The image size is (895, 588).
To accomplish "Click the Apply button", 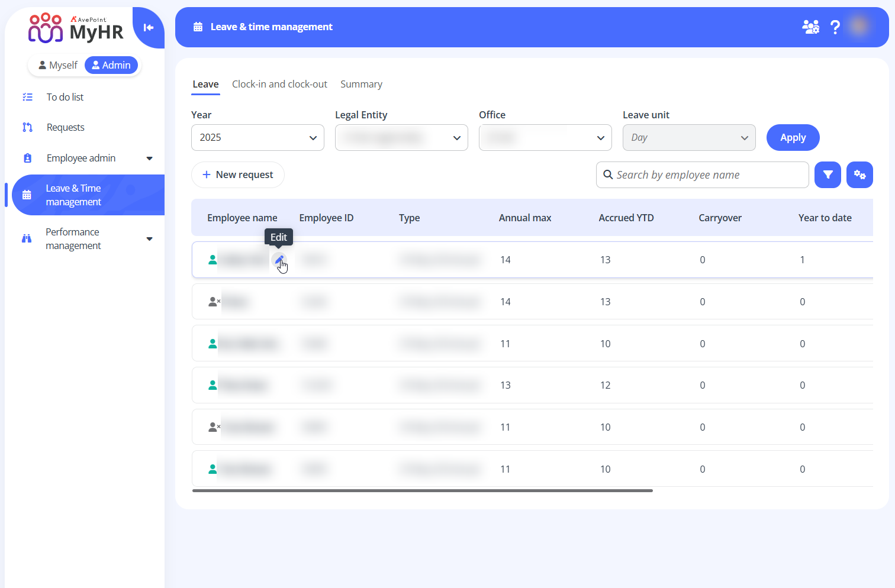I will click(793, 138).
